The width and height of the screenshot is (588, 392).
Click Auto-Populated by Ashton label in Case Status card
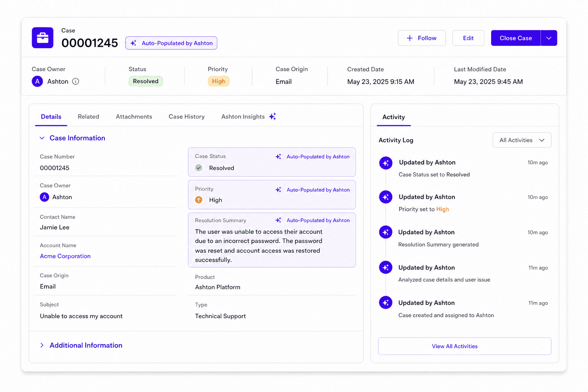coord(318,157)
